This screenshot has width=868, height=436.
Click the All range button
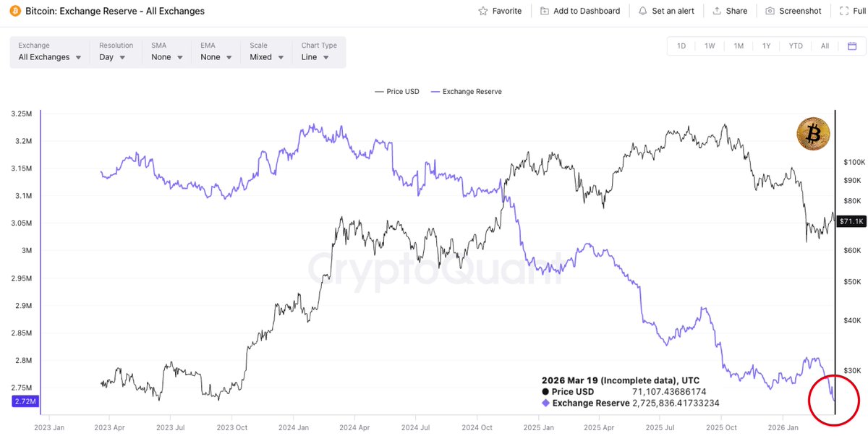coord(825,46)
